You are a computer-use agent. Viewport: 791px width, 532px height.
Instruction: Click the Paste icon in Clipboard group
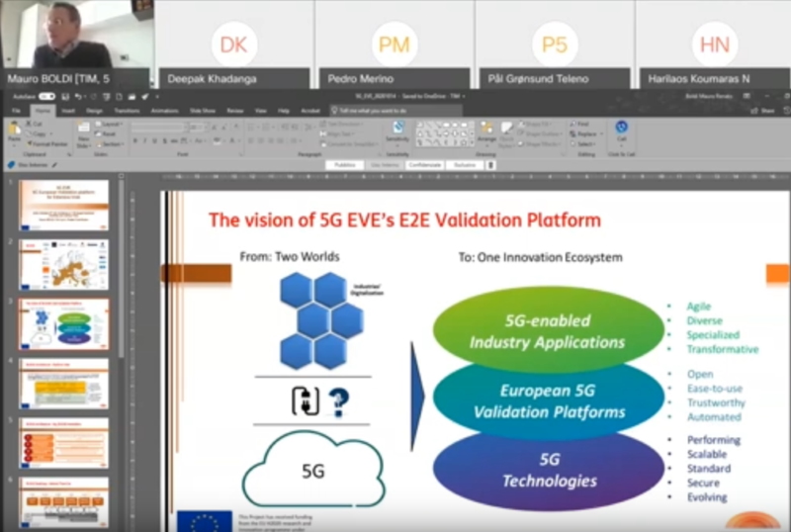14,132
